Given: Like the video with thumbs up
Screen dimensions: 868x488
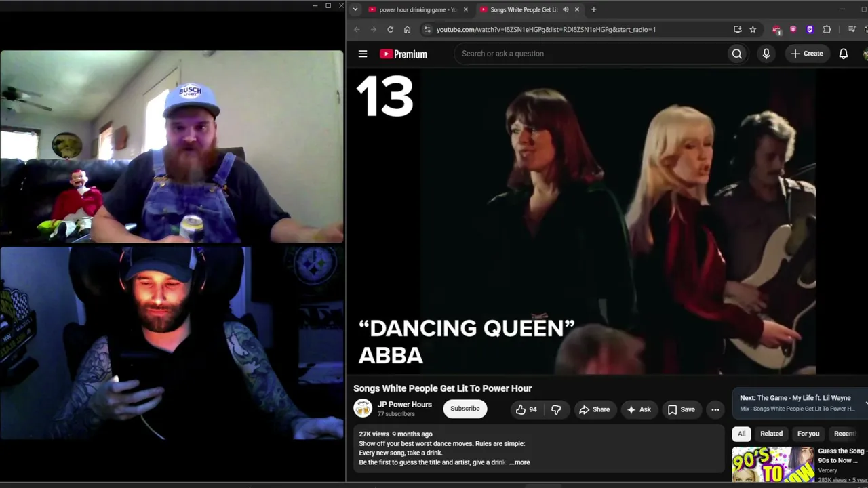Looking at the screenshot, I should pos(527,409).
